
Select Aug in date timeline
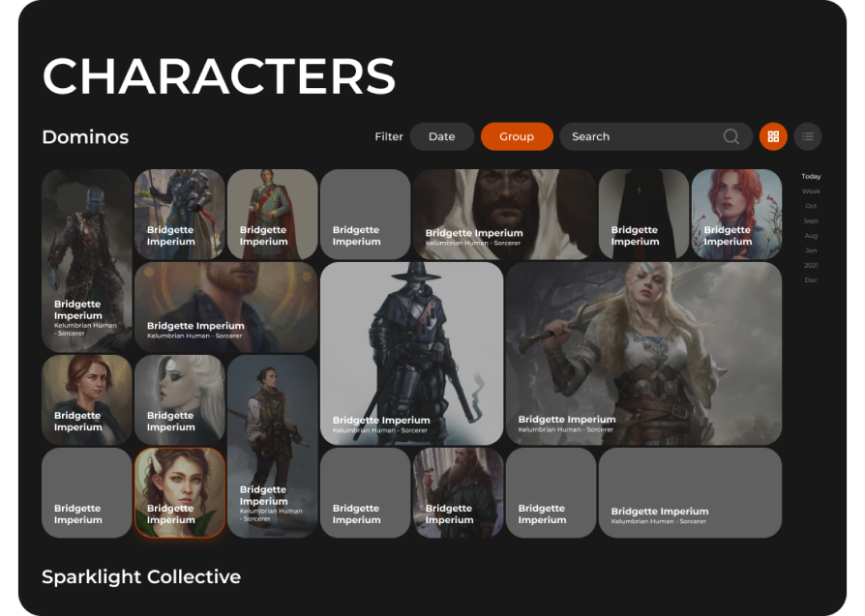tap(811, 236)
